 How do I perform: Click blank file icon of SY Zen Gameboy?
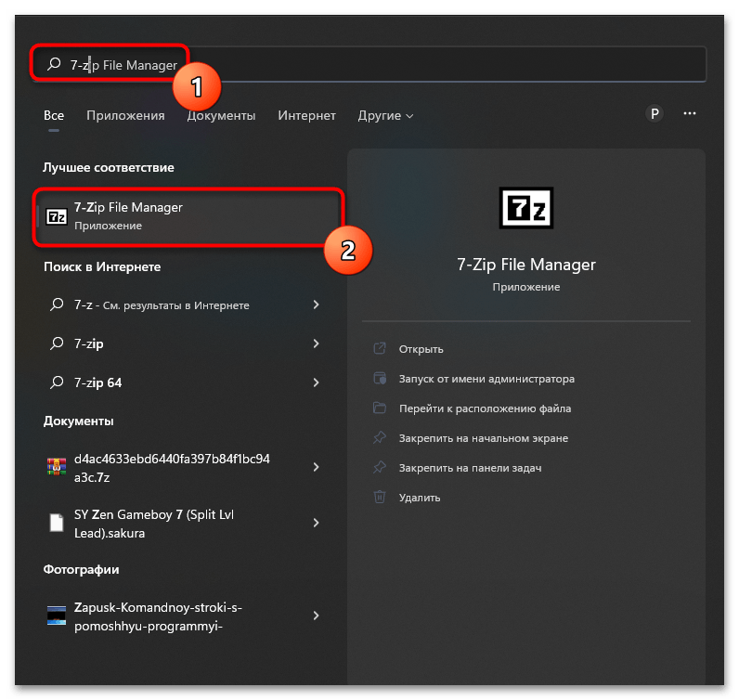(57, 523)
